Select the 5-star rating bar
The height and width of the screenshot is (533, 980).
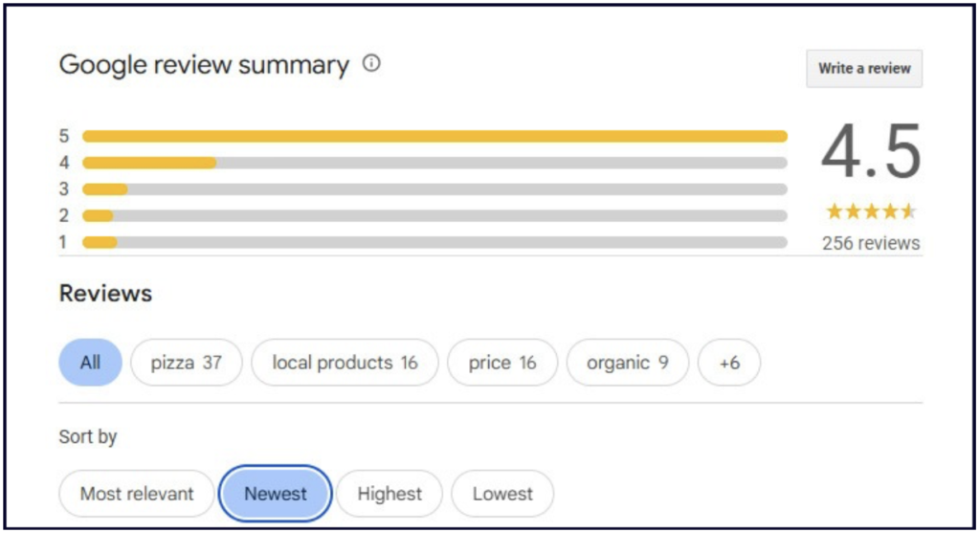coord(434,136)
